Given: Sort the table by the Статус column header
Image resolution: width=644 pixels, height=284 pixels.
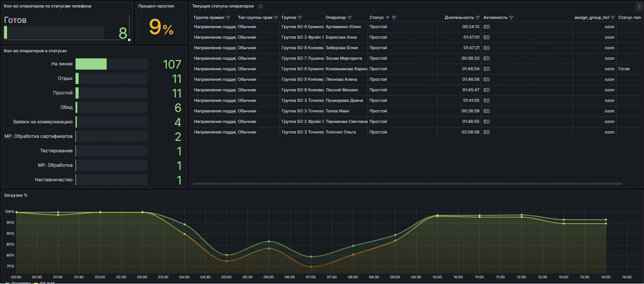Looking at the screenshot, I should point(377,18).
